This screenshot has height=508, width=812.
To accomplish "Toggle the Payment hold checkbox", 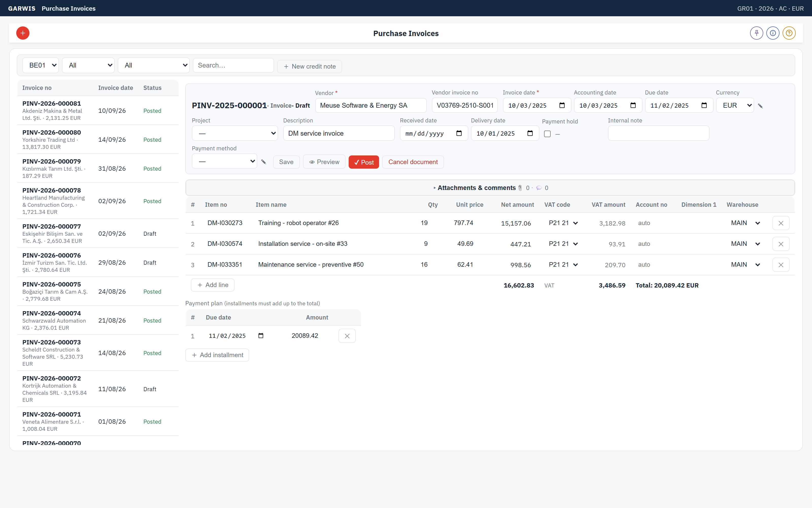I will pyautogui.click(x=547, y=134).
